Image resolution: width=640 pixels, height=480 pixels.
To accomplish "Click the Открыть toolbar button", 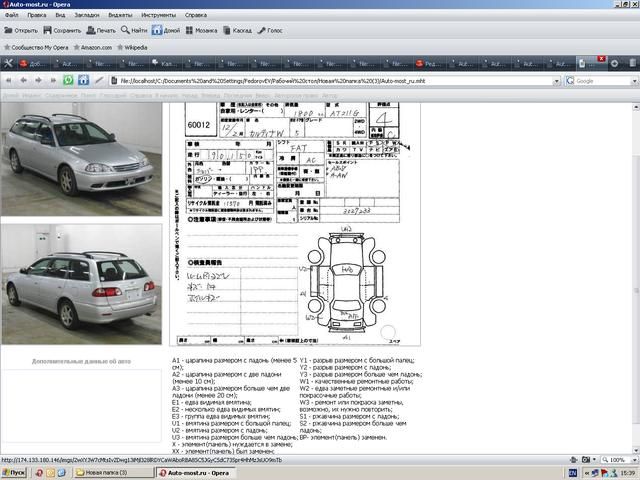I will (x=21, y=30).
